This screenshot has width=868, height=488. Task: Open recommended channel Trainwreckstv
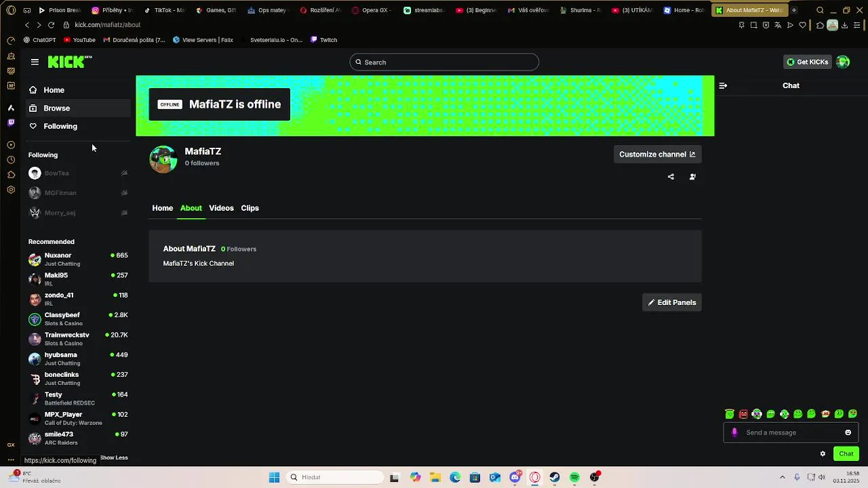point(78,339)
